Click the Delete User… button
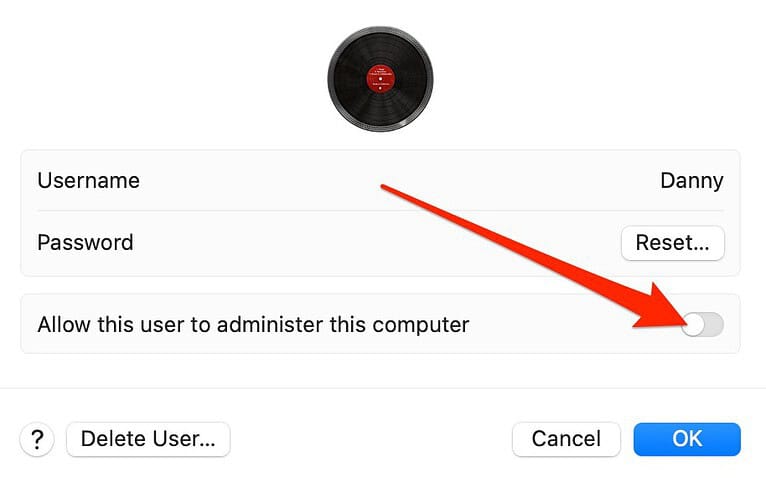Viewport: 766px width, 478px height. click(x=148, y=439)
